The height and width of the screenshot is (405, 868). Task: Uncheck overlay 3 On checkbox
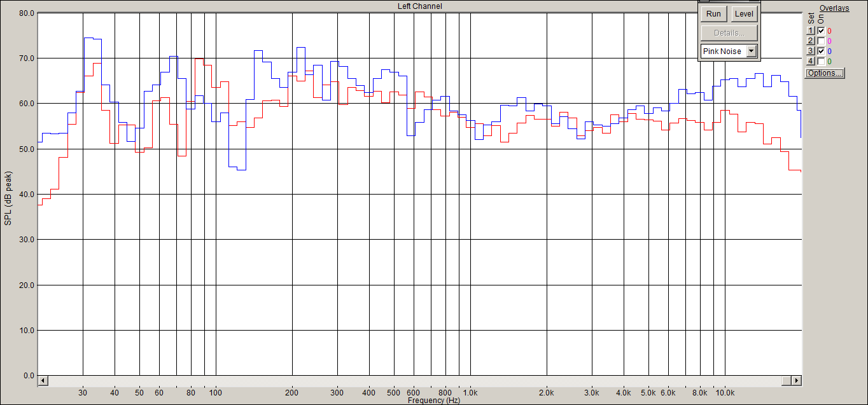(x=821, y=51)
